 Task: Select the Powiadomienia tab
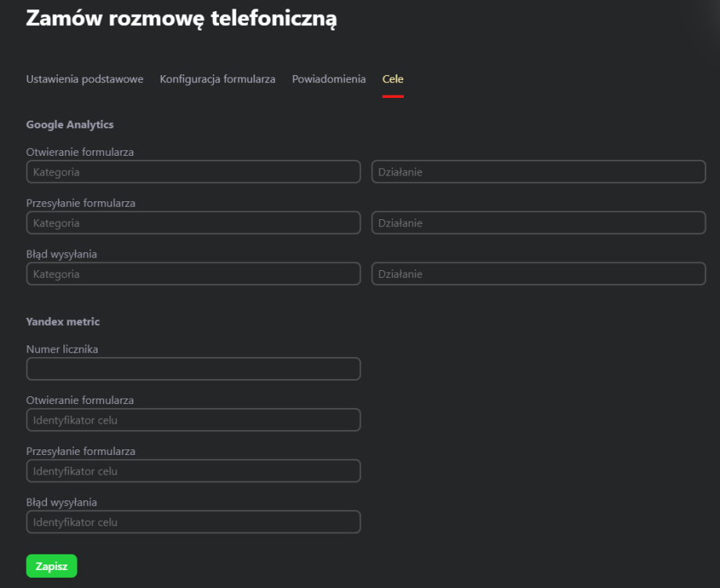329,79
